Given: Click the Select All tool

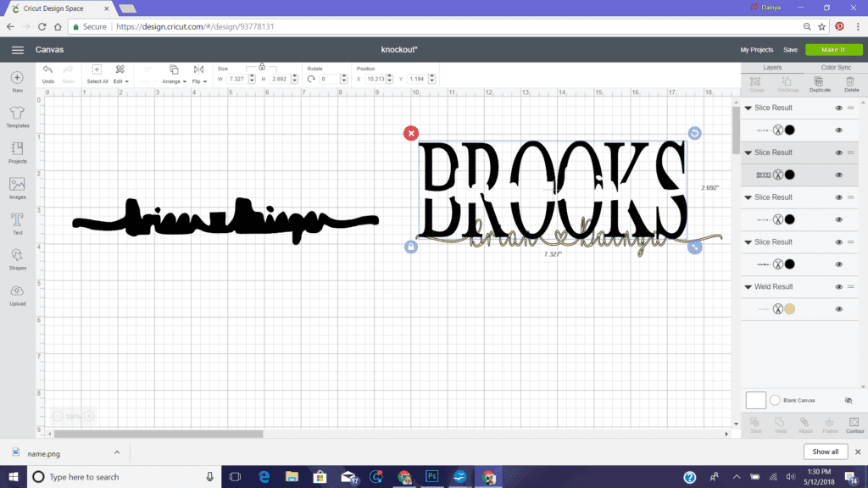Looking at the screenshot, I should coord(97,74).
